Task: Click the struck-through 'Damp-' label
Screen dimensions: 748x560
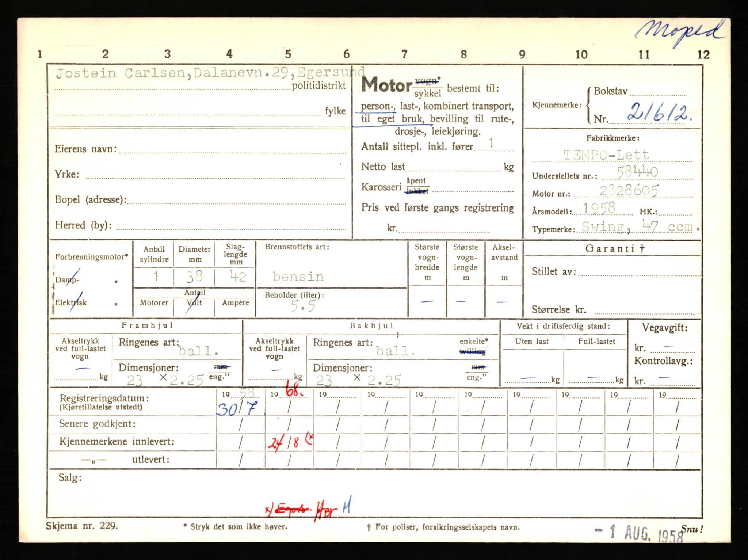Action: point(67,280)
